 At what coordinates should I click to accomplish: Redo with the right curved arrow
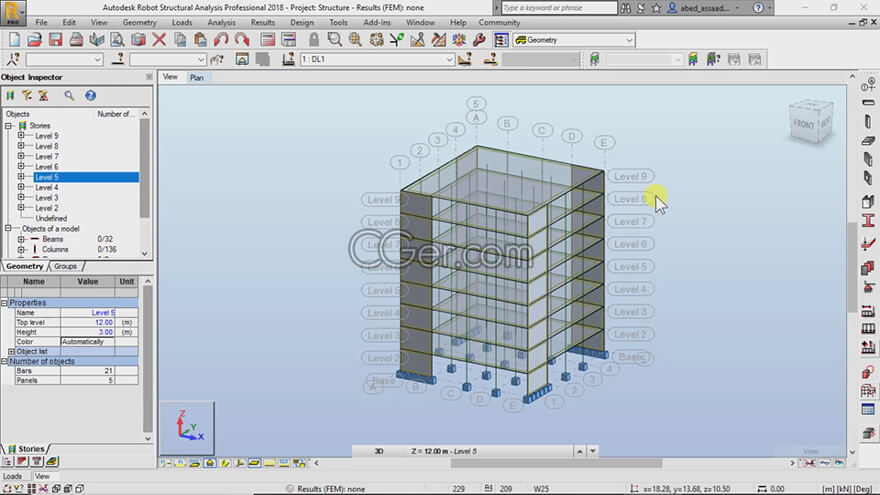click(242, 39)
